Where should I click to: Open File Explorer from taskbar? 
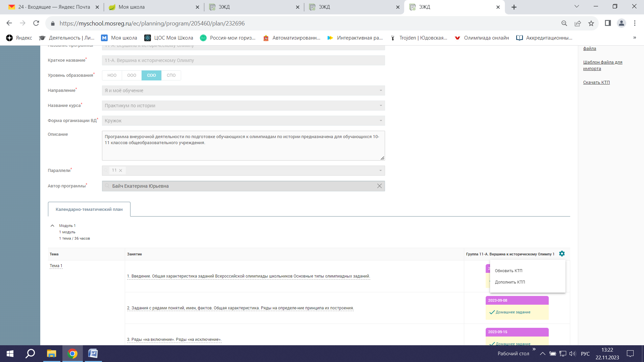[51, 354]
